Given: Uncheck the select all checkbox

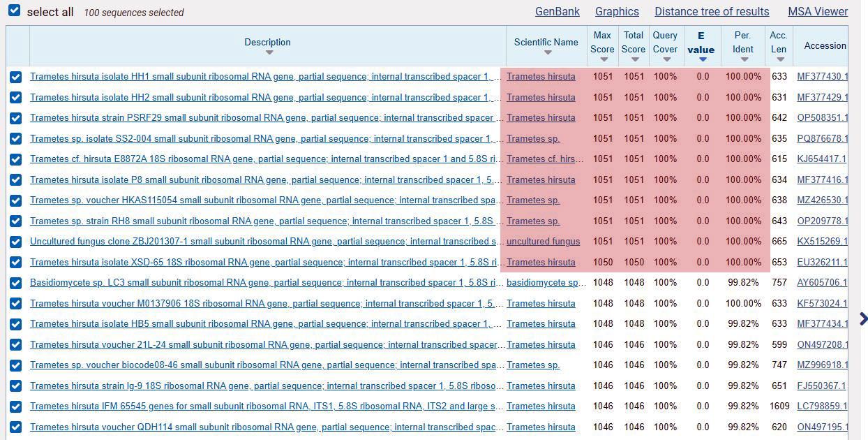Looking at the screenshot, I should (14, 12).
